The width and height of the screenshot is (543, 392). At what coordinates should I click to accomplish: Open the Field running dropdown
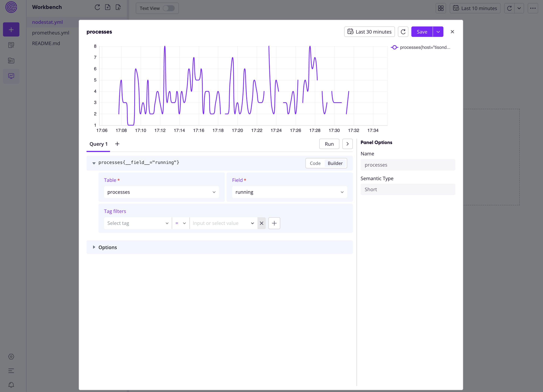click(289, 192)
